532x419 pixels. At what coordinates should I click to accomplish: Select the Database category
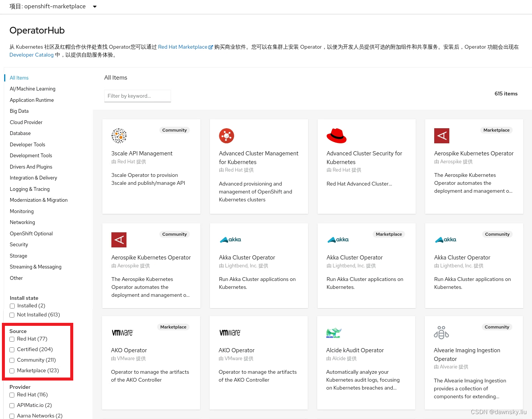click(x=20, y=134)
